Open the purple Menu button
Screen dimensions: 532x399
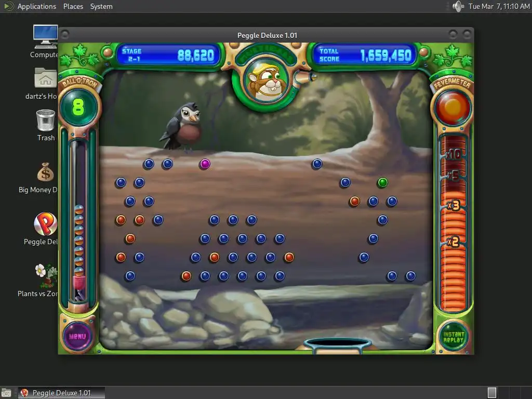click(x=77, y=336)
